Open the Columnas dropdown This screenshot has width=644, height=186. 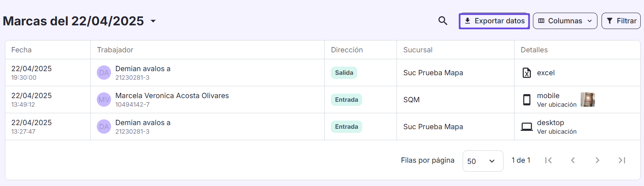click(565, 21)
